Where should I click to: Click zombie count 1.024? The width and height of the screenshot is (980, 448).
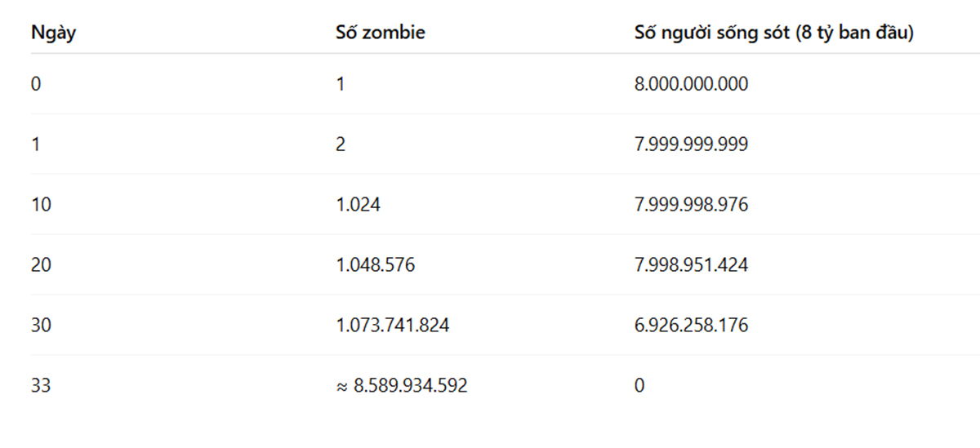click(358, 205)
